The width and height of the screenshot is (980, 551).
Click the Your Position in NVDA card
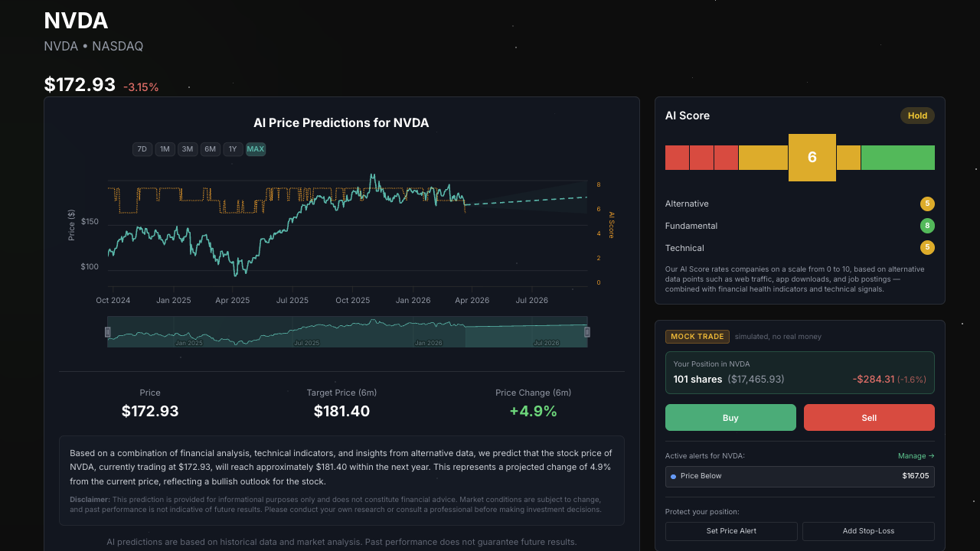pos(799,372)
